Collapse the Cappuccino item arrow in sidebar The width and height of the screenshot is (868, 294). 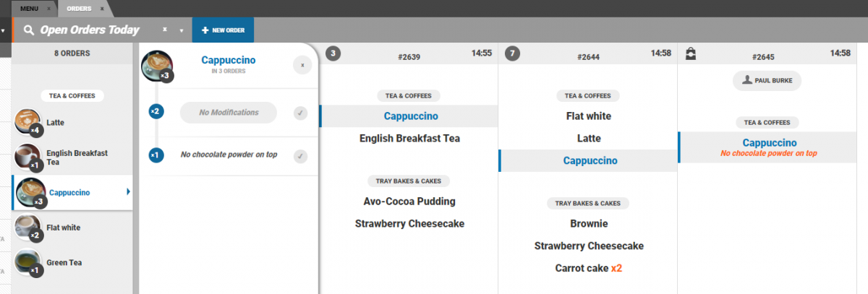128,191
